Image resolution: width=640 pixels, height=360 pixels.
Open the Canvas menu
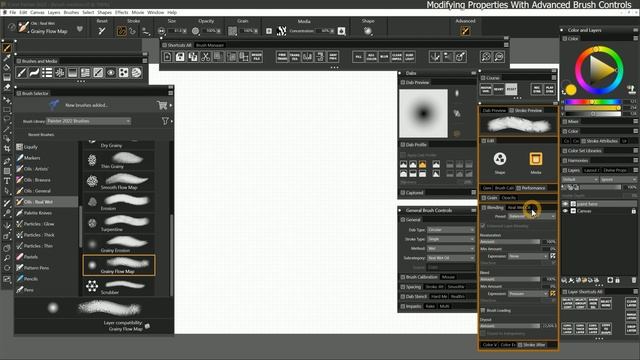tap(37, 13)
